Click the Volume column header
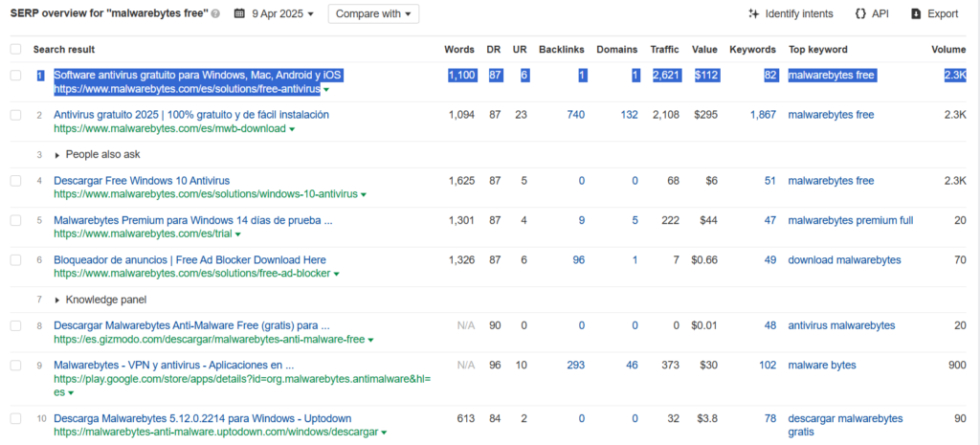980x445 pixels. pos(948,50)
